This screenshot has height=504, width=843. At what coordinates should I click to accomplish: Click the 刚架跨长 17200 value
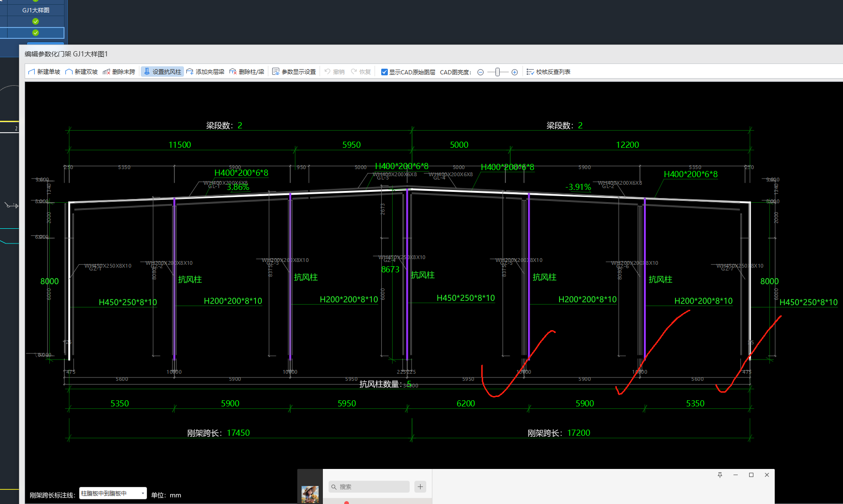[578, 433]
